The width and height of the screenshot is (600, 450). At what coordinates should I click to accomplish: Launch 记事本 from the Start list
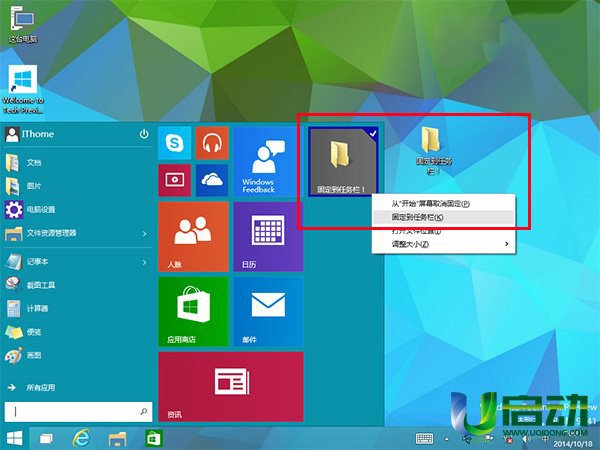pos(71,262)
